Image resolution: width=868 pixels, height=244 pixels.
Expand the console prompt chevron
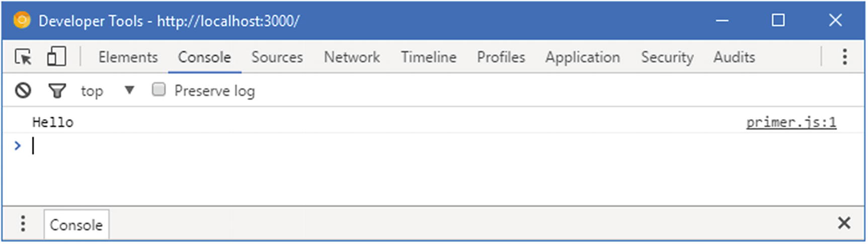(18, 146)
